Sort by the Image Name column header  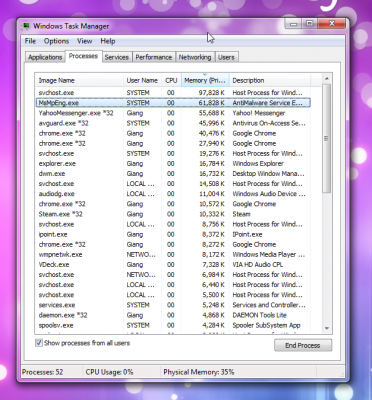79,80
